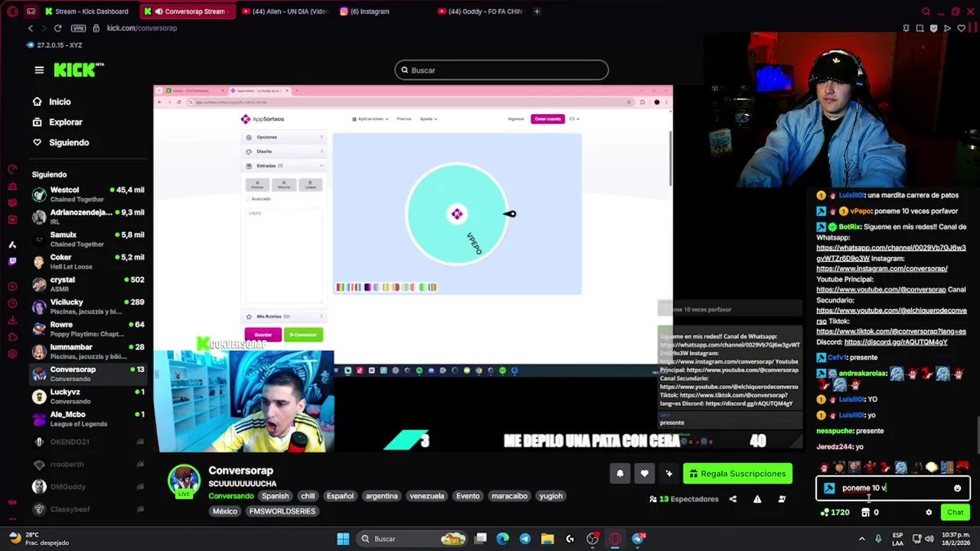Click the chat message input field
The image size is (980, 551).
pos(893,488)
